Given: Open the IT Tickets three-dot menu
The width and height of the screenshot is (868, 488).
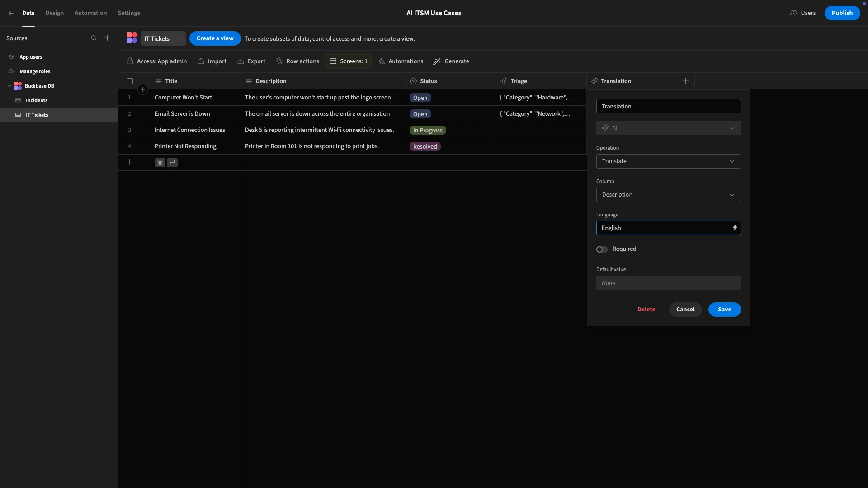Looking at the screenshot, I should tap(178, 38).
